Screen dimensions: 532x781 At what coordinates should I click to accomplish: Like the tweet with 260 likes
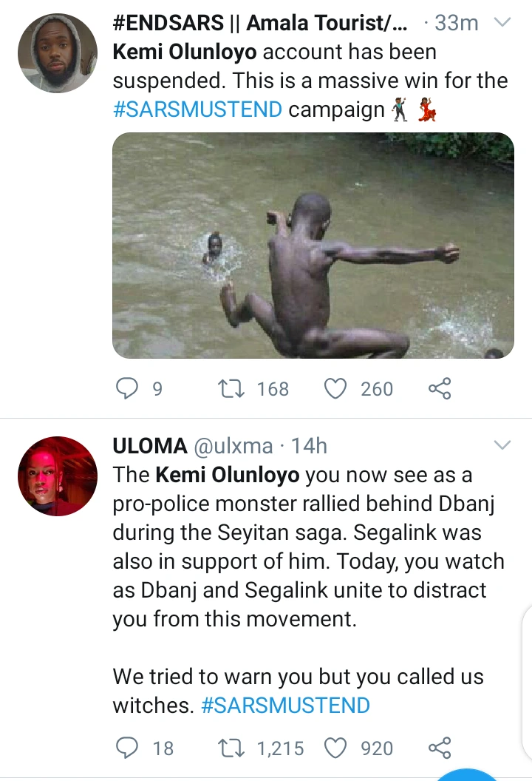click(x=337, y=388)
